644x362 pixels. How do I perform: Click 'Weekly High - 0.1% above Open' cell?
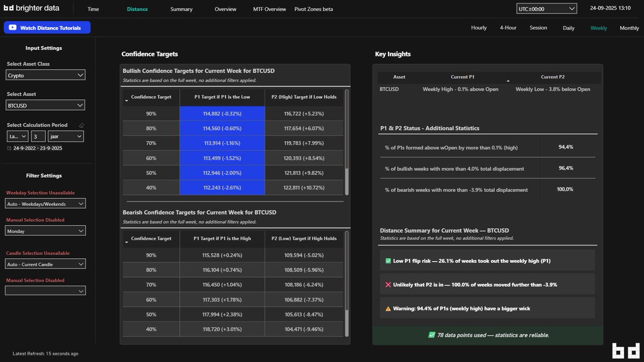click(x=460, y=89)
